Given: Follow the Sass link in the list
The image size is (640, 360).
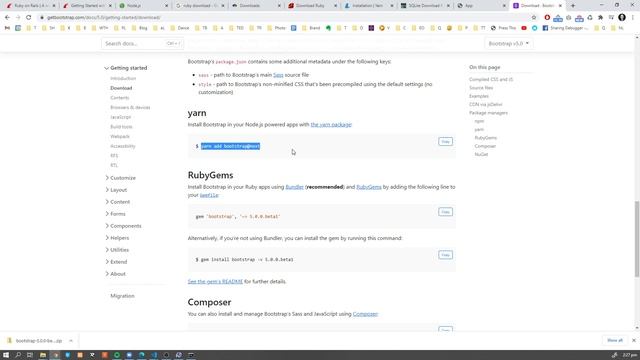Looking at the screenshot, I should [278, 75].
